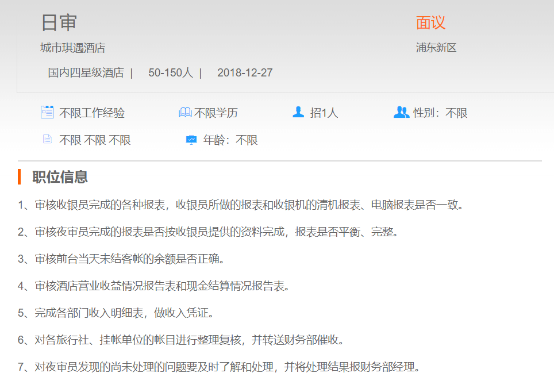Click the 面议 salary text
Image resolution: width=554 pixels, height=392 pixels.
point(430,22)
